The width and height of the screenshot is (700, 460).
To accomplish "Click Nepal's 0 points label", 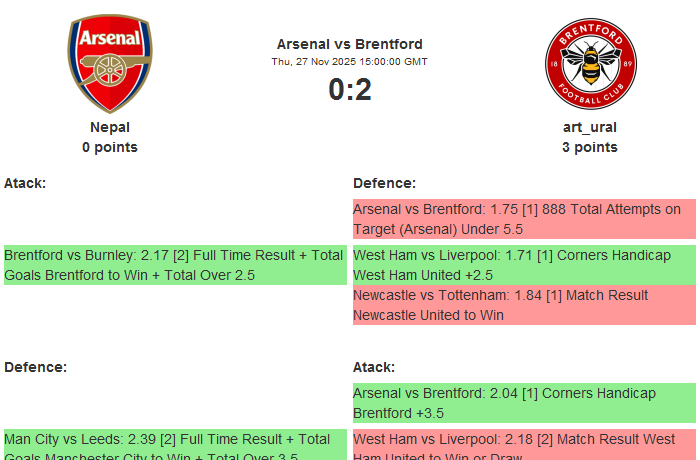I will click(110, 147).
